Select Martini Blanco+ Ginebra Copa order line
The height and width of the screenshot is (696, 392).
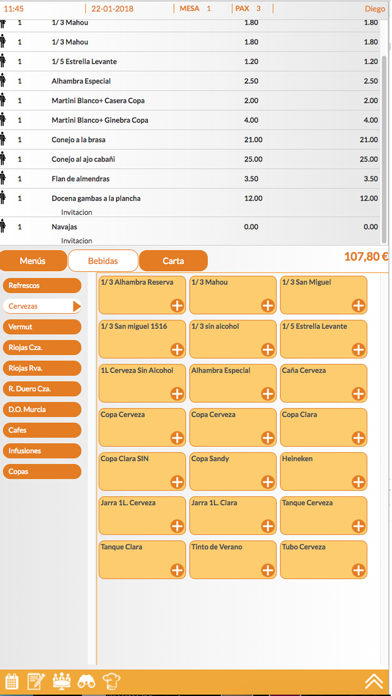(x=100, y=120)
